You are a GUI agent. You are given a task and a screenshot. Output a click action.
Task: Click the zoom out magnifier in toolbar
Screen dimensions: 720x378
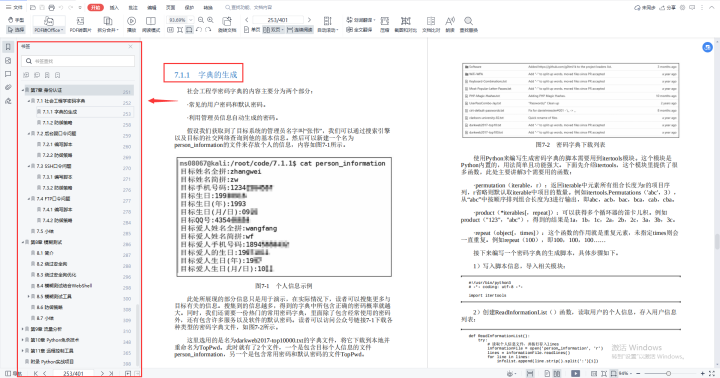tap(201, 20)
